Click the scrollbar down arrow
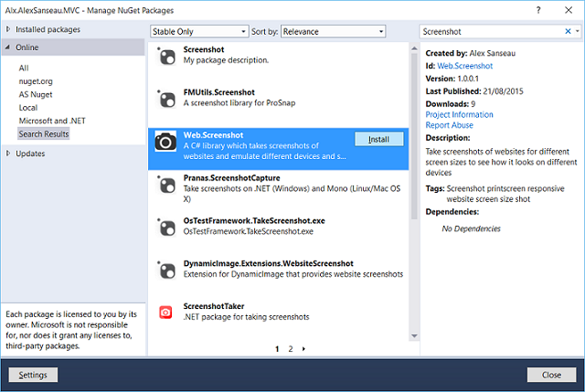 [x=414, y=335]
